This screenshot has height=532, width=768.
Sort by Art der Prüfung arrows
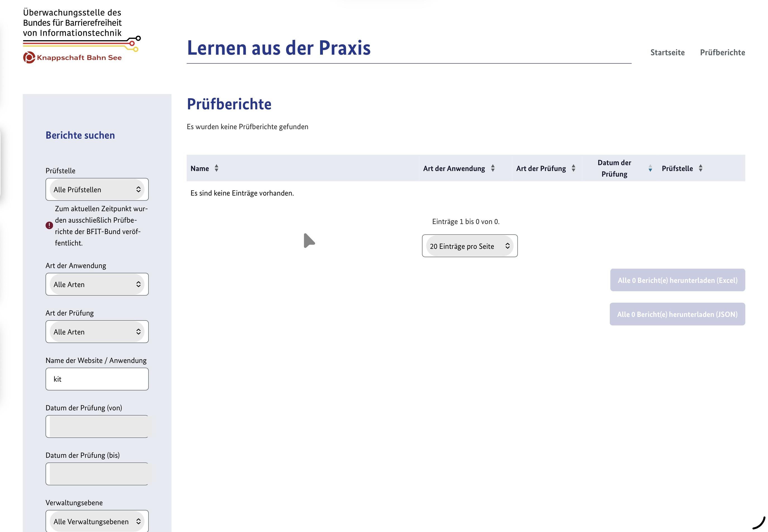(x=573, y=168)
